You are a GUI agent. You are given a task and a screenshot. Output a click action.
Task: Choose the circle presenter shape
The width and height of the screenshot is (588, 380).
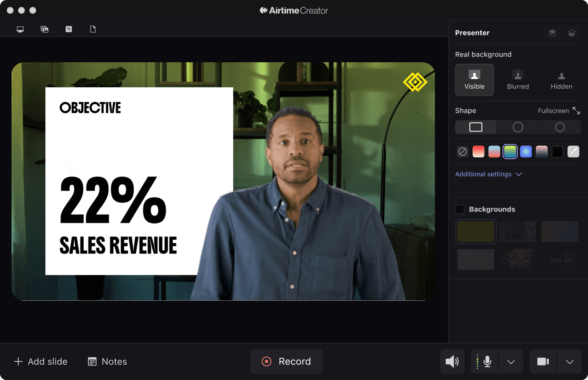(x=518, y=127)
